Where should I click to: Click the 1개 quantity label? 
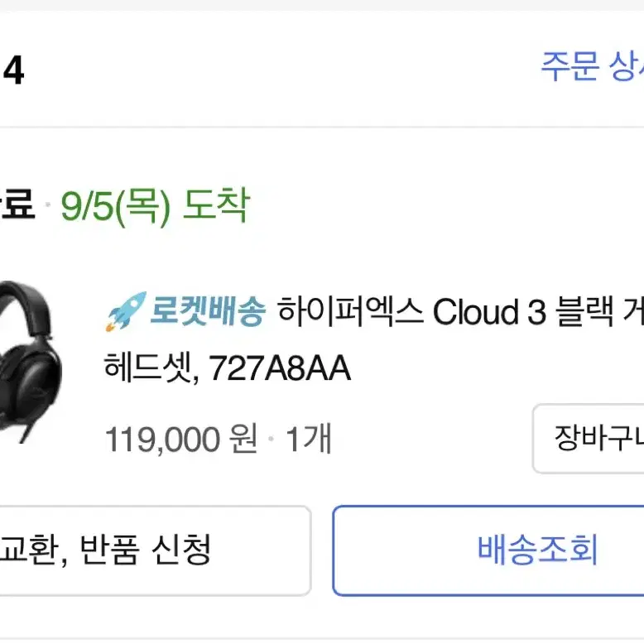[x=309, y=439]
